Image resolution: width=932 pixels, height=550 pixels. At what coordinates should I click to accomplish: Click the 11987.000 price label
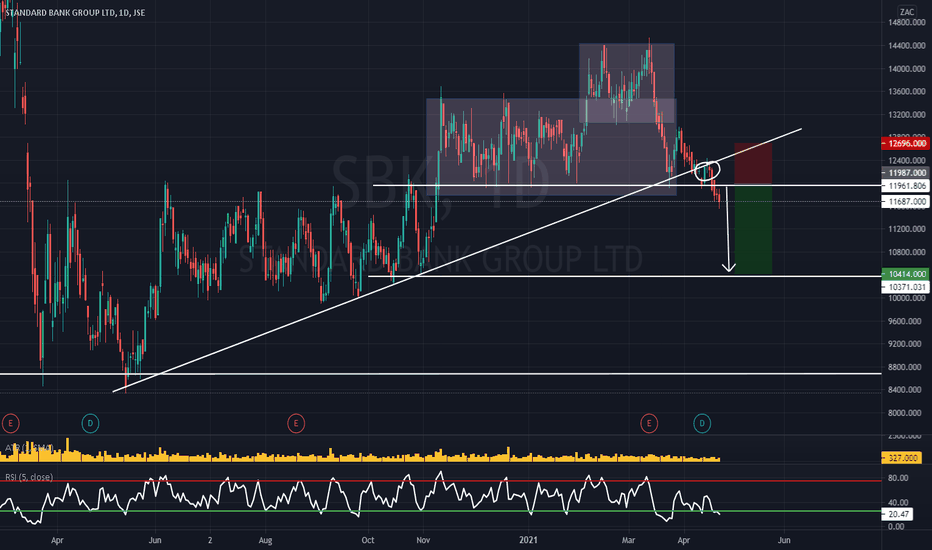(905, 172)
